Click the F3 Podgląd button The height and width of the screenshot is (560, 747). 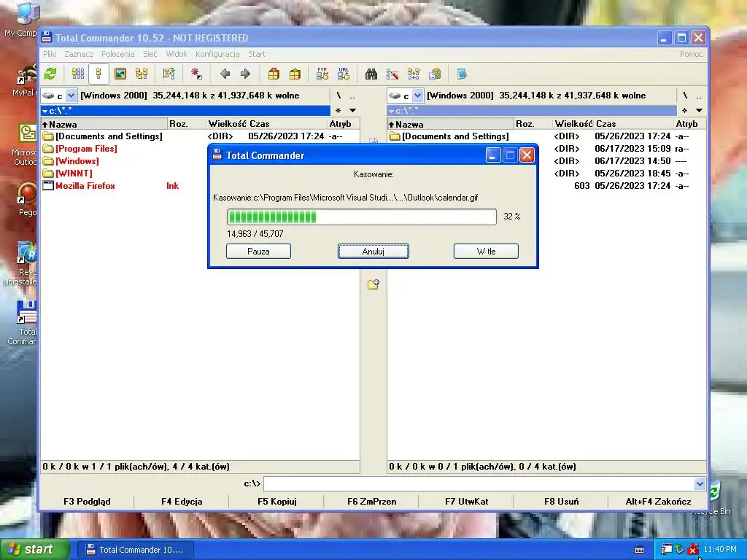(87, 502)
